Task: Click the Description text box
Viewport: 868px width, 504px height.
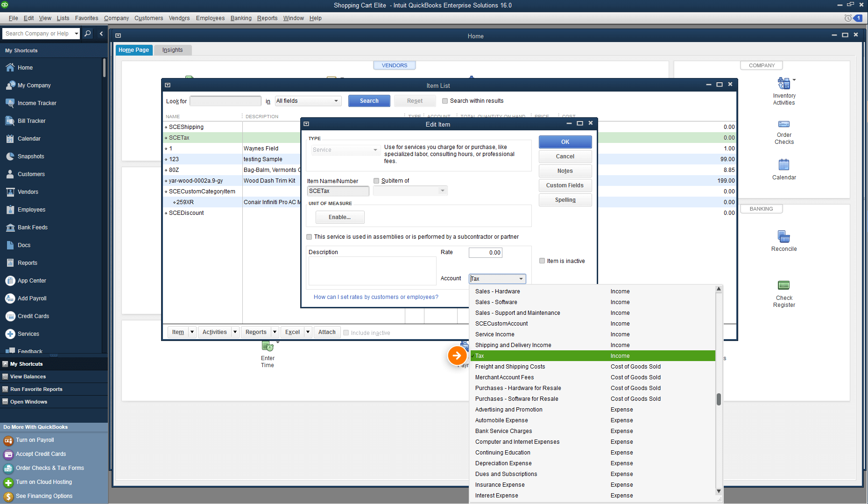Action: point(372,271)
